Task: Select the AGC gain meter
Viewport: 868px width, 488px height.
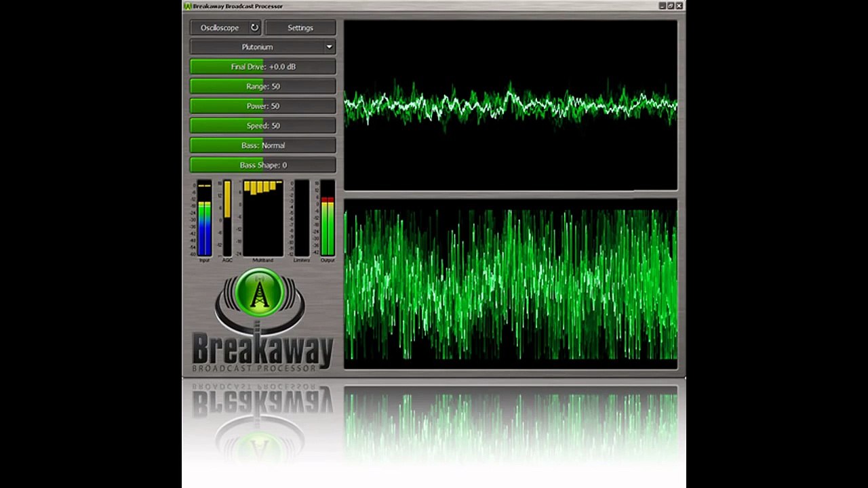Action: [x=227, y=218]
